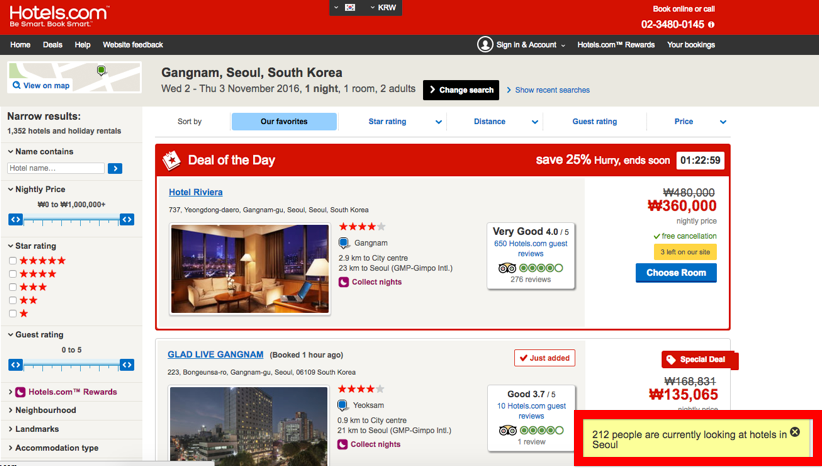Open the Deals menu item

point(52,45)
